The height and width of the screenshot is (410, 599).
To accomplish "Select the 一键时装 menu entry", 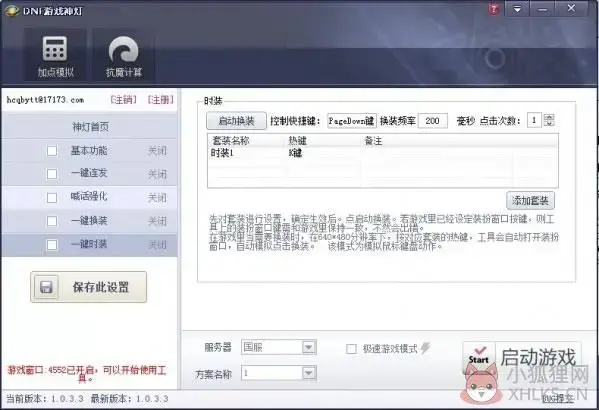I will pyautogui.click(x=89, y=244).
